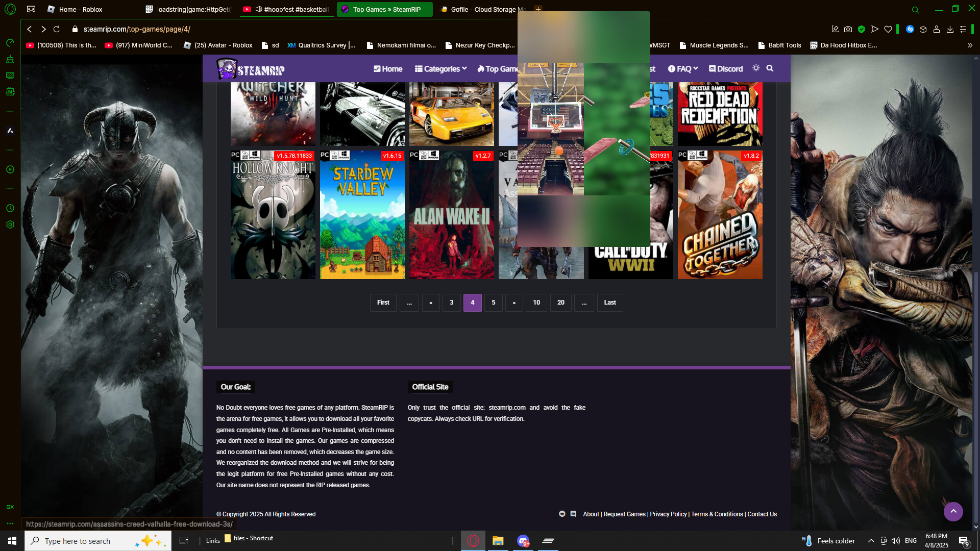This screenshot has height=551, width=980.
Task: Click the green ad blocker shield icon
Action: (x=862, y=29)
